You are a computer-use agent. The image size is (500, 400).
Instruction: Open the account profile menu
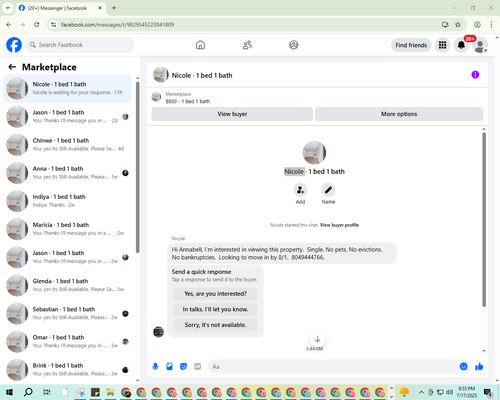(480, 45)
